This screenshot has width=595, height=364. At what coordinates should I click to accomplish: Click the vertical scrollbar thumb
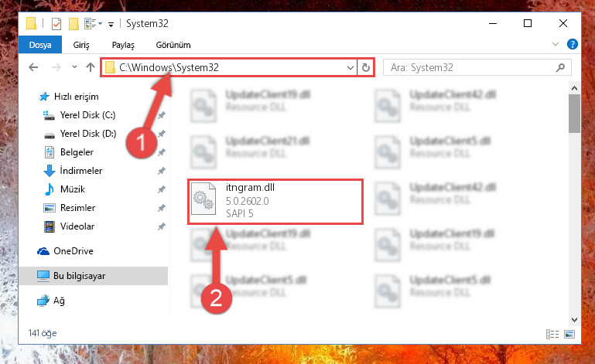(574, 114)
